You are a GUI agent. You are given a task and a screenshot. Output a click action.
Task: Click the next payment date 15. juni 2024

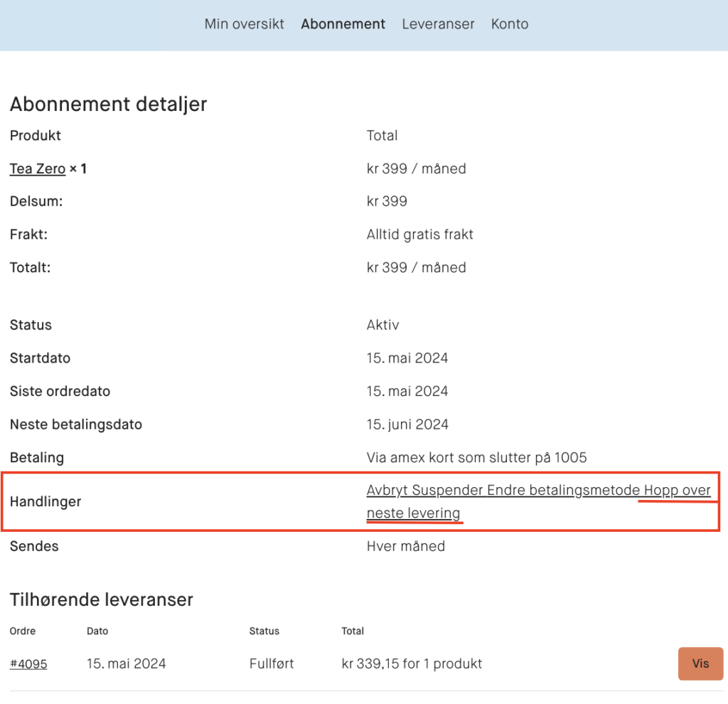[x=407, y=425]
